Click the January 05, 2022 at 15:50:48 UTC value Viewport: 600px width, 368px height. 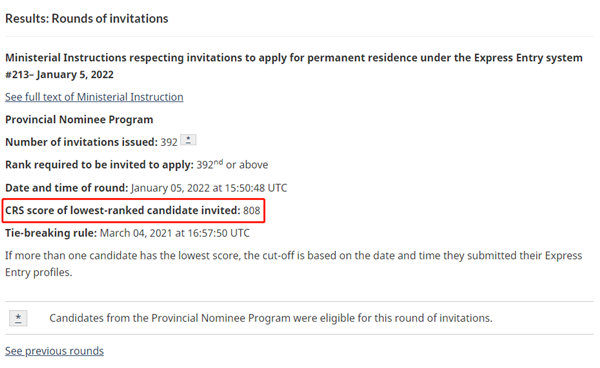pyautogui.click(x=209, y=188)
